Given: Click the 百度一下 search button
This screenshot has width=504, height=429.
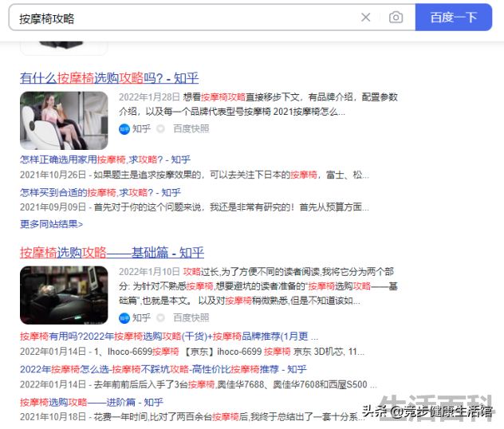Looking at the screenshot, I should 454,18.
